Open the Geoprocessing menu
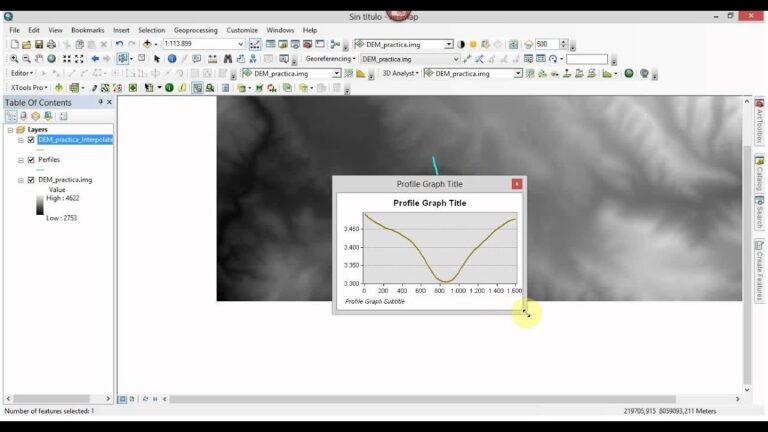Screen dimensions: 768x432 [195, 30]
